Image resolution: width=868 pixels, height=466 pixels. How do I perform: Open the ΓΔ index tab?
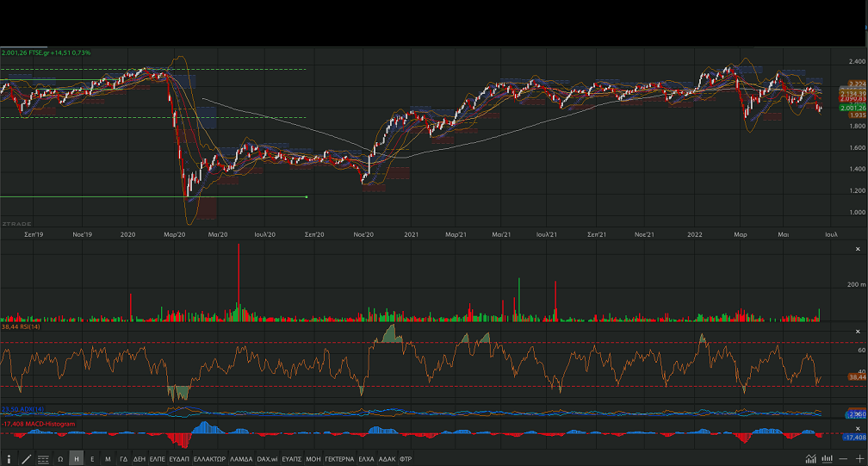coord(124,459)
